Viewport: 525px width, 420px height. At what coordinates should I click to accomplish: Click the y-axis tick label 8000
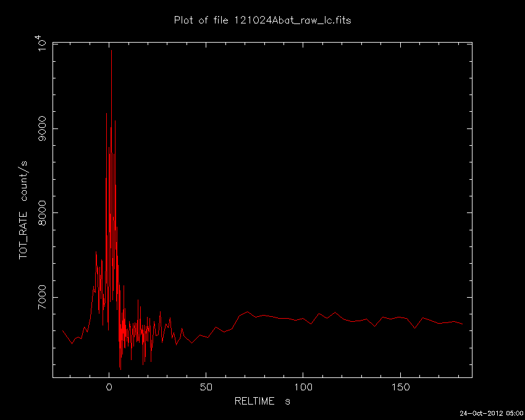click(x=42, y=212)
